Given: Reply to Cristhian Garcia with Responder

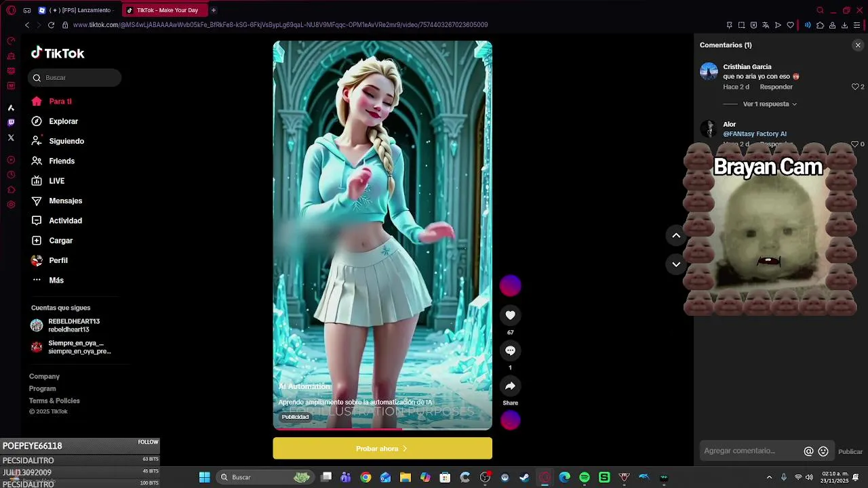Looking at the screenshot, I should (776, 87).
